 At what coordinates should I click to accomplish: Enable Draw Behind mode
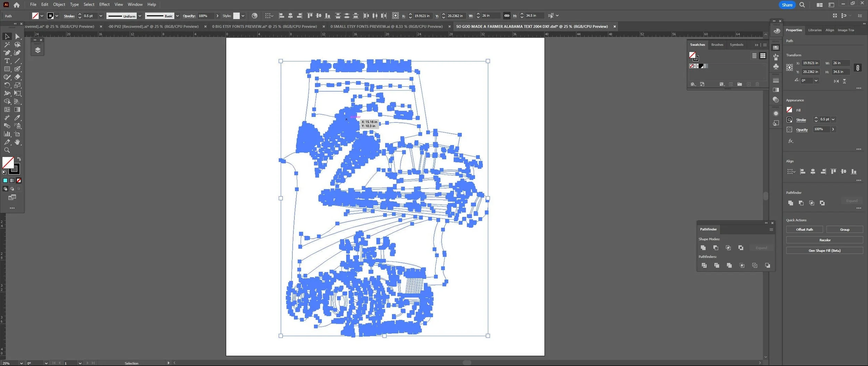pos(12,189)
